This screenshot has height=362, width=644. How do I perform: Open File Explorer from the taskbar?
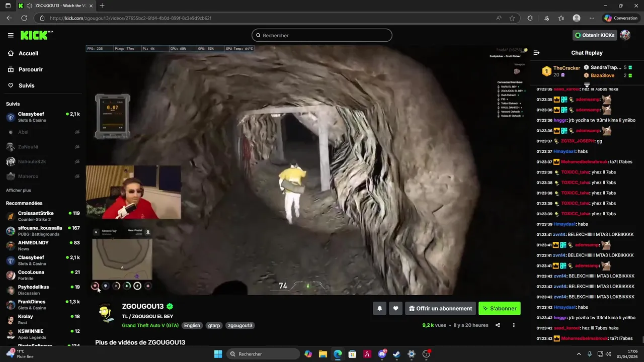[323, 354]
